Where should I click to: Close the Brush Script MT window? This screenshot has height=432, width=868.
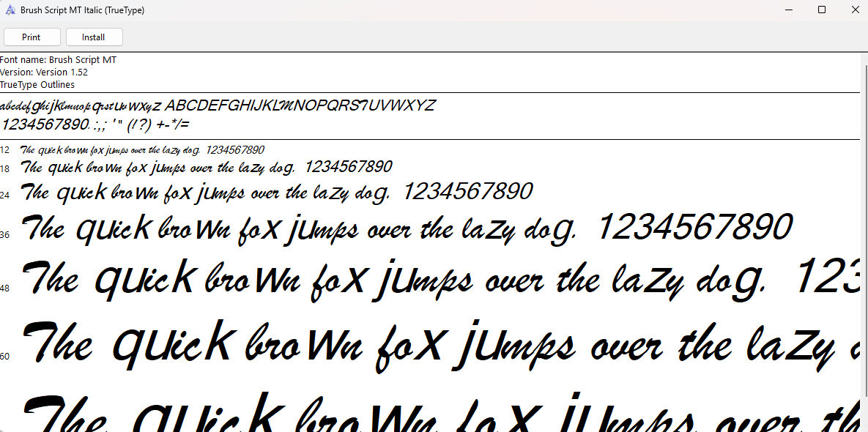[854, 10]
